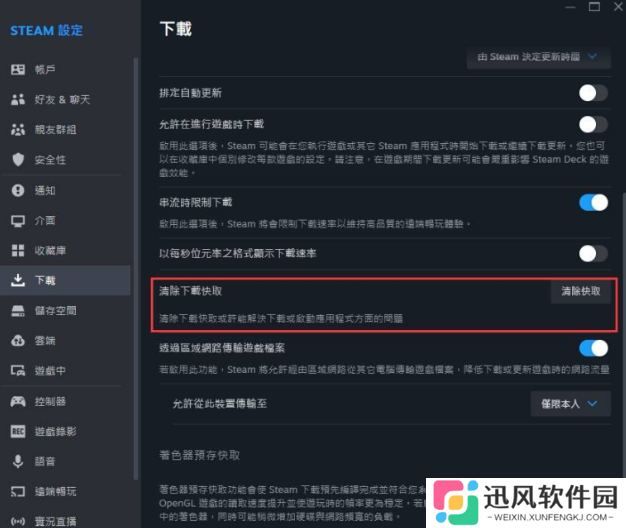Turn off 透過區域網路傳輸遊戲檔案 switch

[593, 348]
